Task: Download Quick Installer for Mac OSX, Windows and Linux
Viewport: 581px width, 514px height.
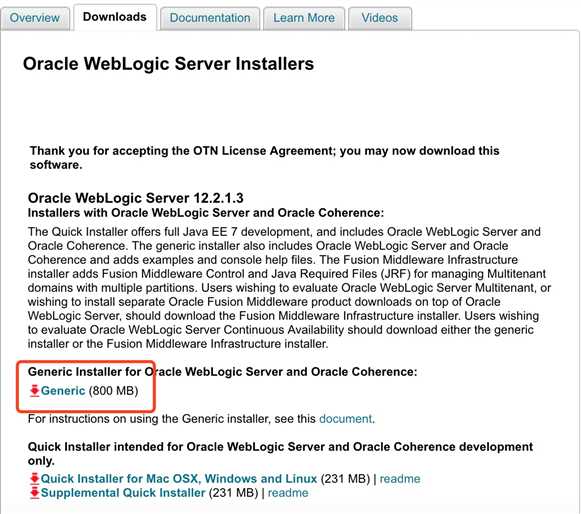Action: pos(179,478)
